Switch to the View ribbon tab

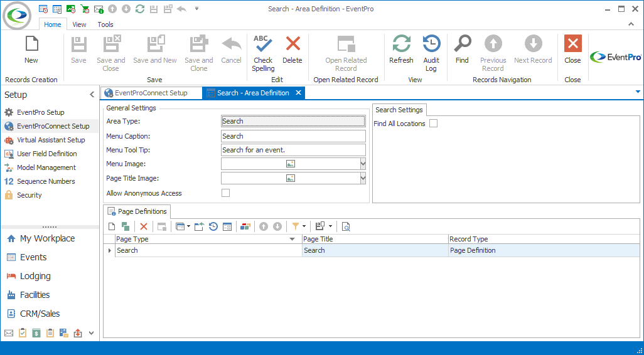[79, 24]
